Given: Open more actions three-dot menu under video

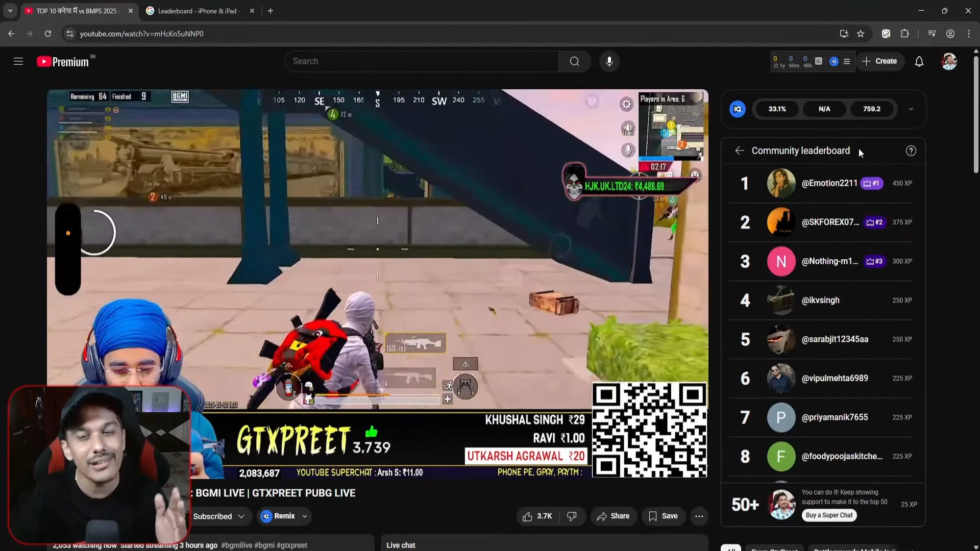Looking at the screenshot, I should 699,516.
